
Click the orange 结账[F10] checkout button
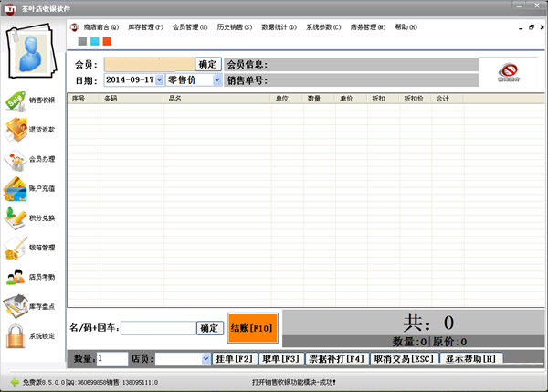tap(252, 328)
